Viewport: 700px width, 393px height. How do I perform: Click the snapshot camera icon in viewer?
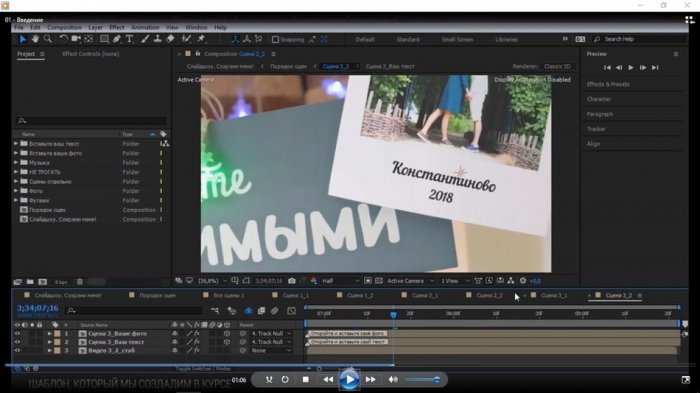click(x=292, y=281)
